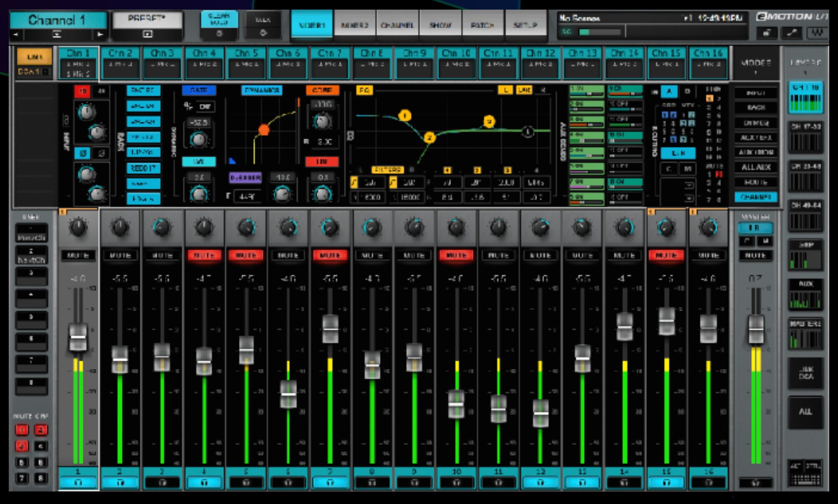Toggle the red input button next to 48

[82, 91]
